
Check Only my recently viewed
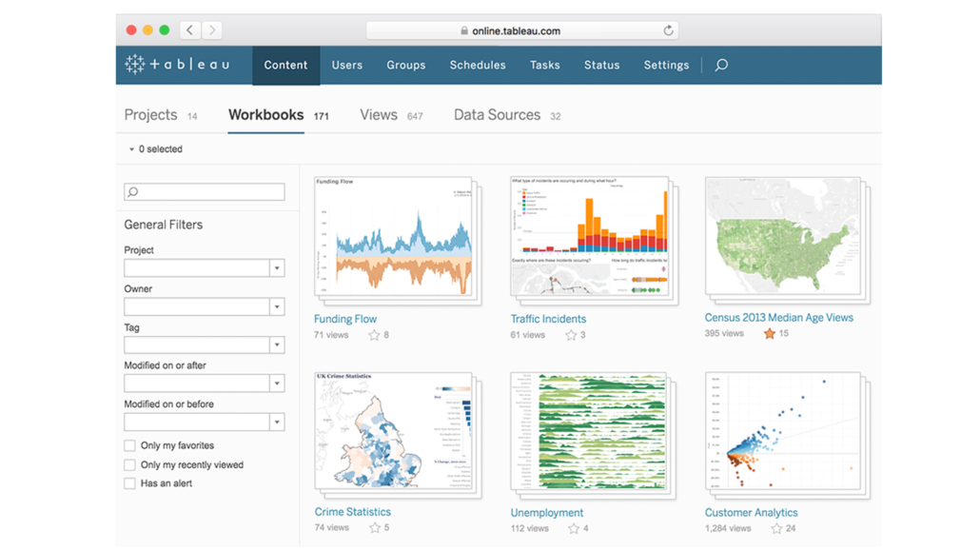[128, 464]
